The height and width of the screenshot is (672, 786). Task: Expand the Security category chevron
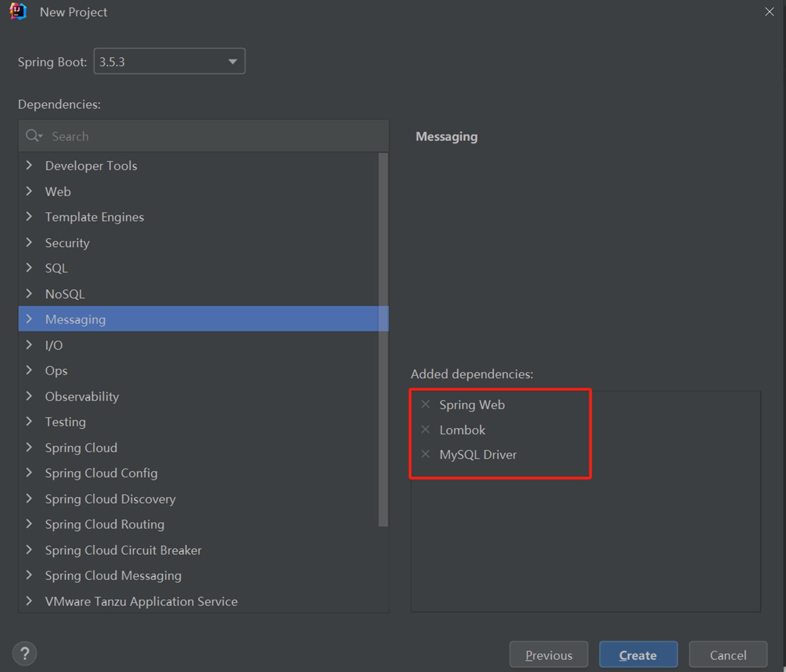click(x=29, y=242)
